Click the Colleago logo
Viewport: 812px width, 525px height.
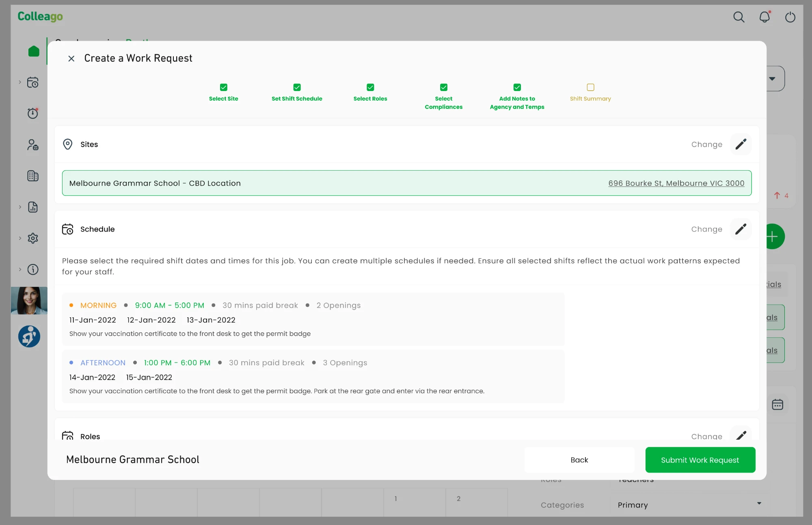(x=40, y=17)
